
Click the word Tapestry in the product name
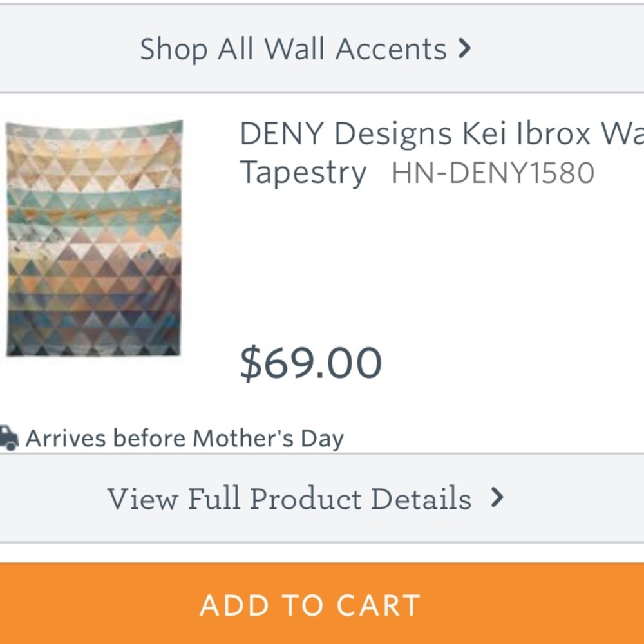[x=303, y=172]
